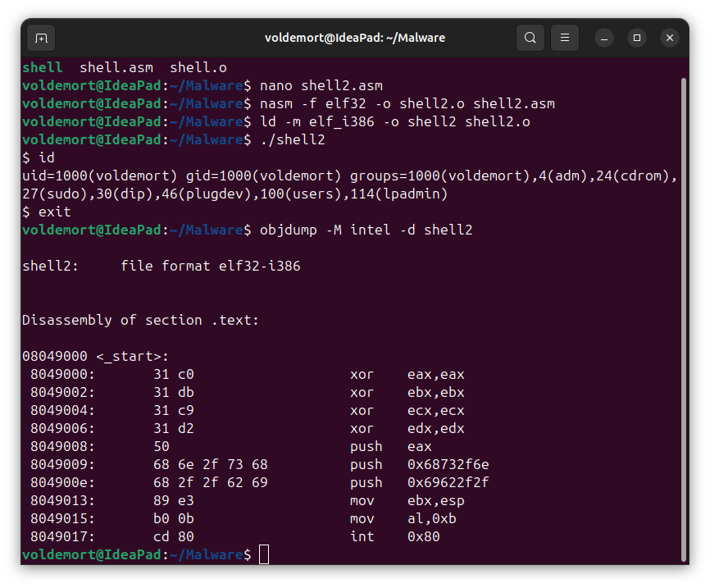710x588 pixels.
Task: Click the 'mov ebx,esp' instruction
Action: (407, 500)
